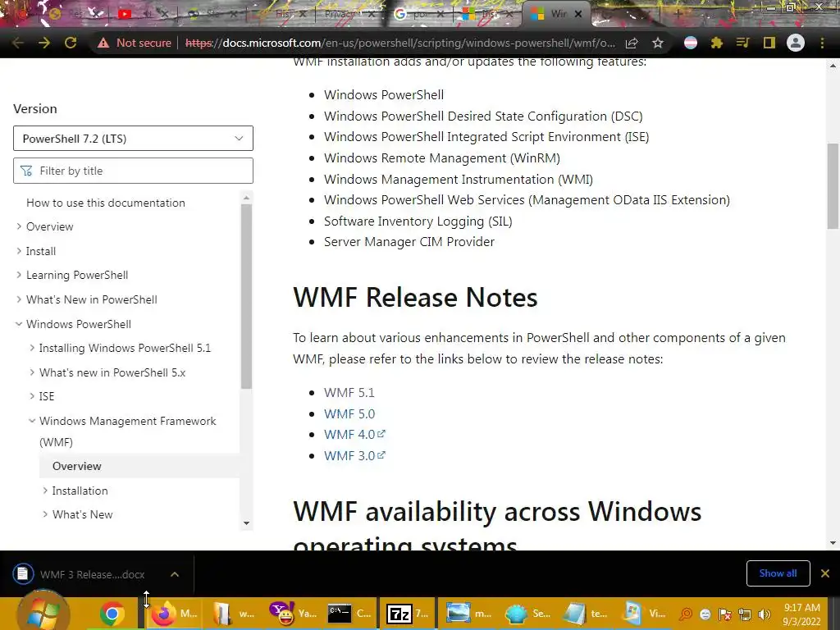Click Show all downloads button
Image resolution: width=840 pixels, height=630 pixels.
click(x=778, y=573)
